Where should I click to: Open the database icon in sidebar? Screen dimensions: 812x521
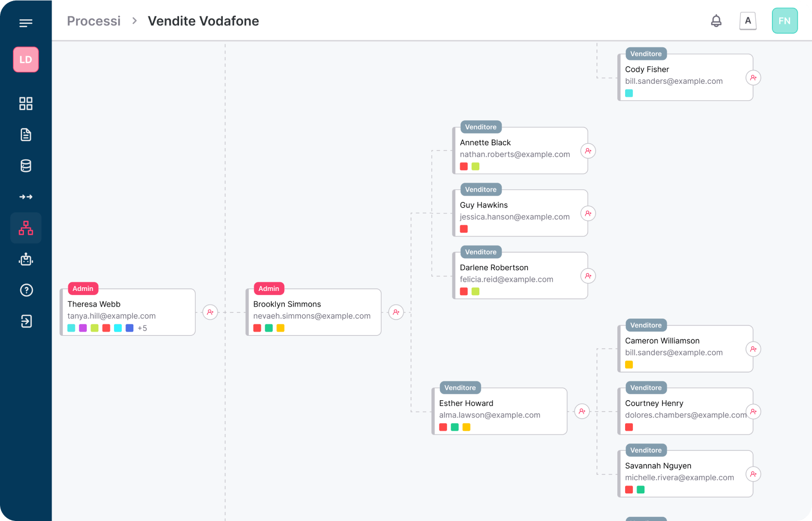[26, 166]
